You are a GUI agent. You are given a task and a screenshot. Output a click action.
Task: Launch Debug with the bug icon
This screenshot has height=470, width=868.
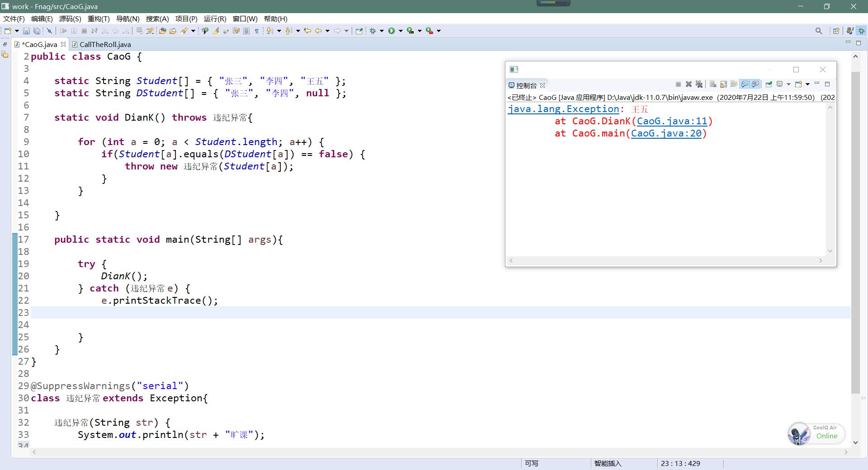tap(373, 31)
